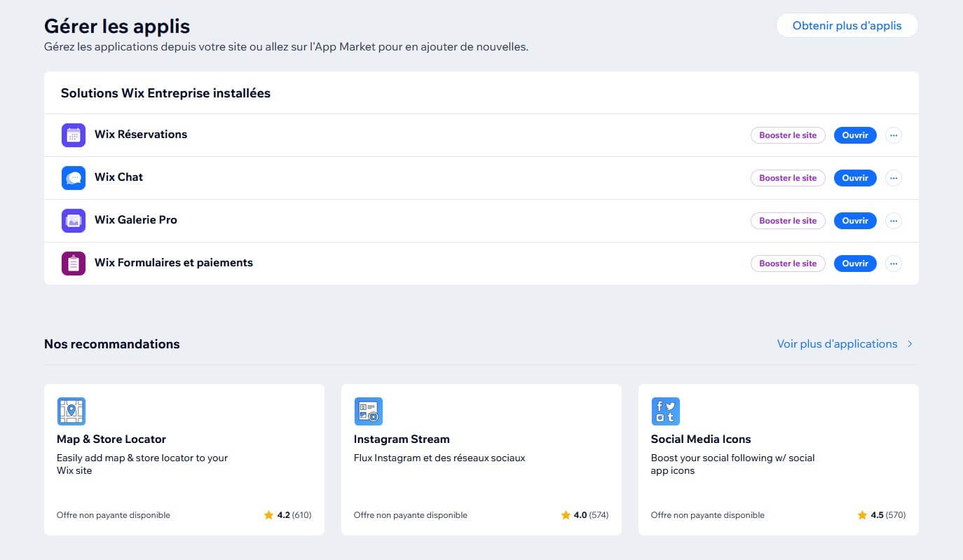Open more options for Wix Réservations

tap(894, 135)
